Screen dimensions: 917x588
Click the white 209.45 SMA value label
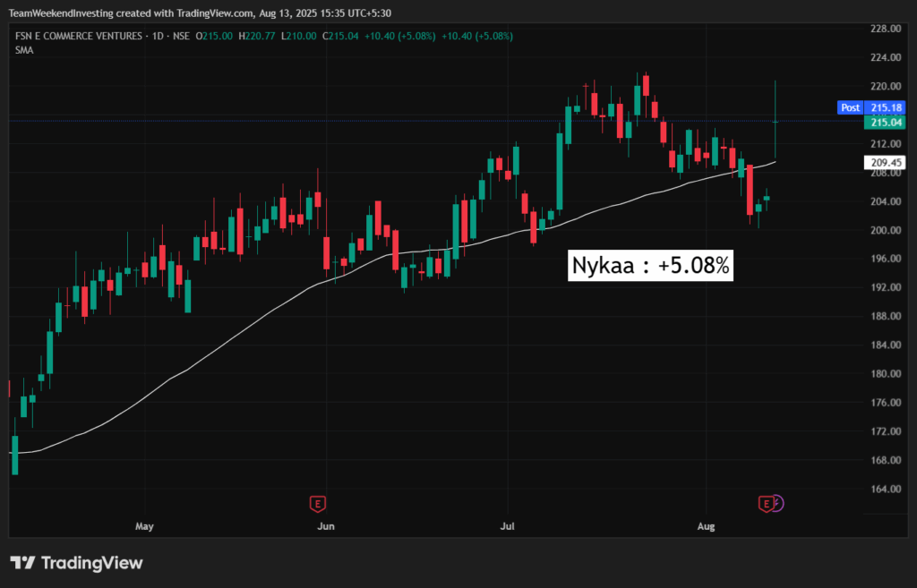(886, 163)
